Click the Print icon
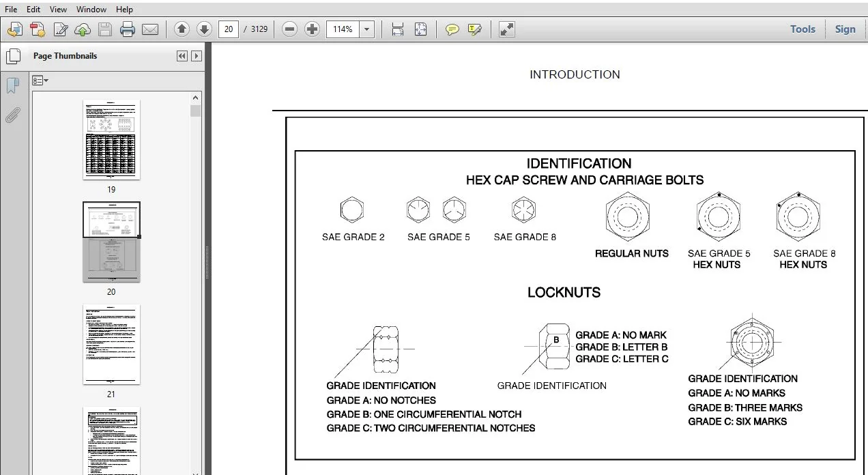This screenshot has height=475, width=868. [x=128, y=29]
